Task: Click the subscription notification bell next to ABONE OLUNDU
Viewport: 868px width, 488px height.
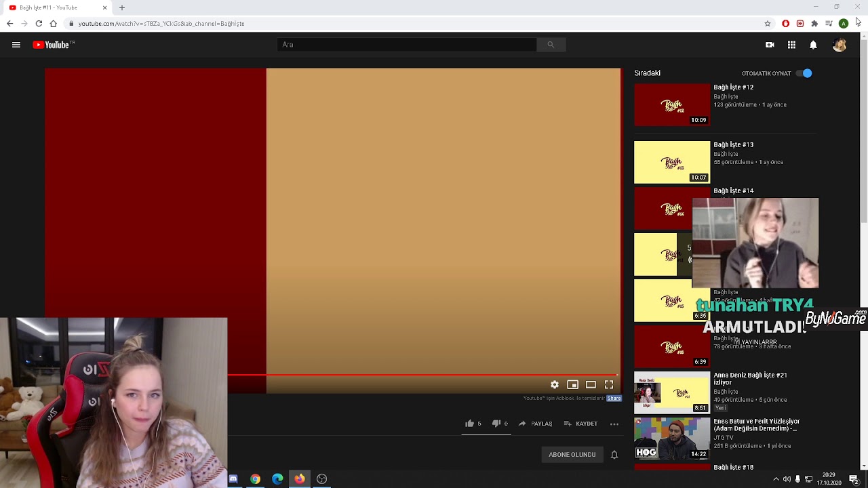Action: [614, 455]
